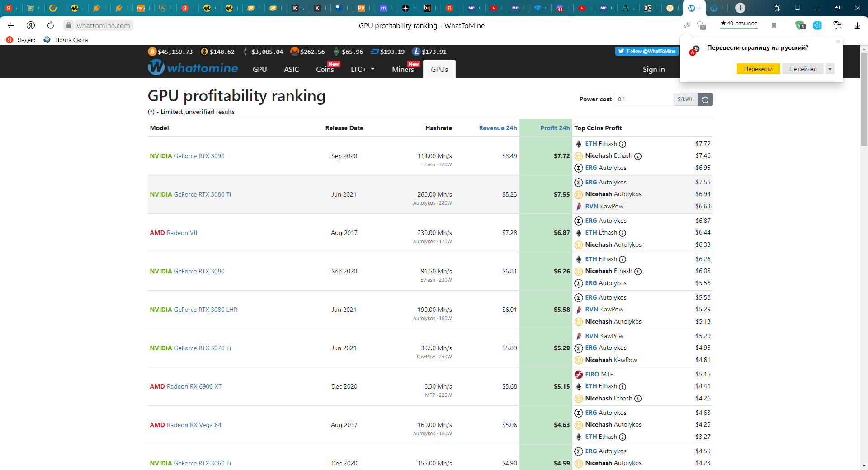Open the browser bookmarks panel icon in title bar
Viewport: 868px width, 470px height.
777,8
